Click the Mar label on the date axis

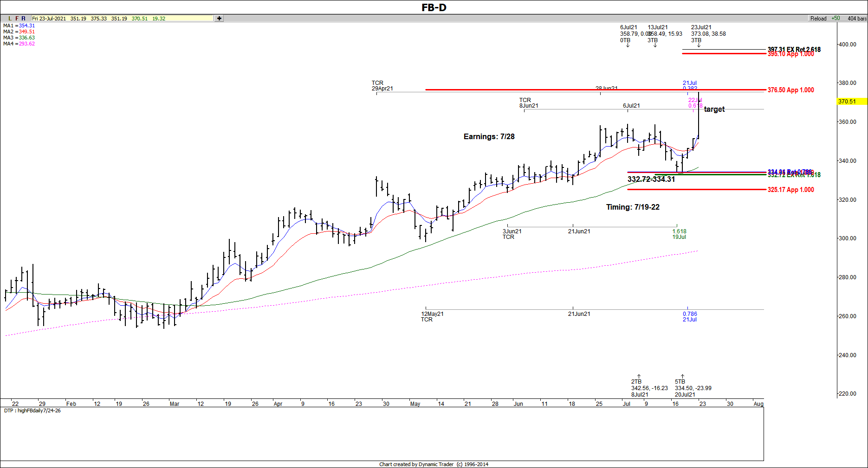point(175,404)
